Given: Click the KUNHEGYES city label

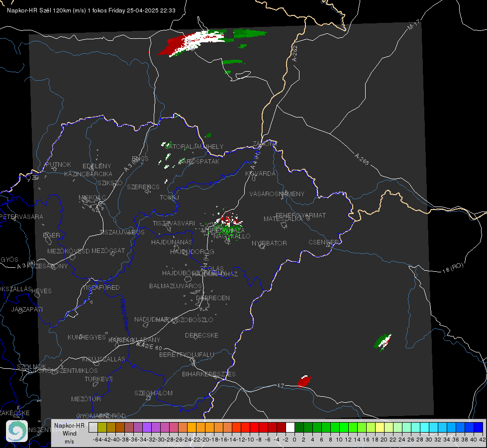Looking at the screenshot, I should point(87,337).
